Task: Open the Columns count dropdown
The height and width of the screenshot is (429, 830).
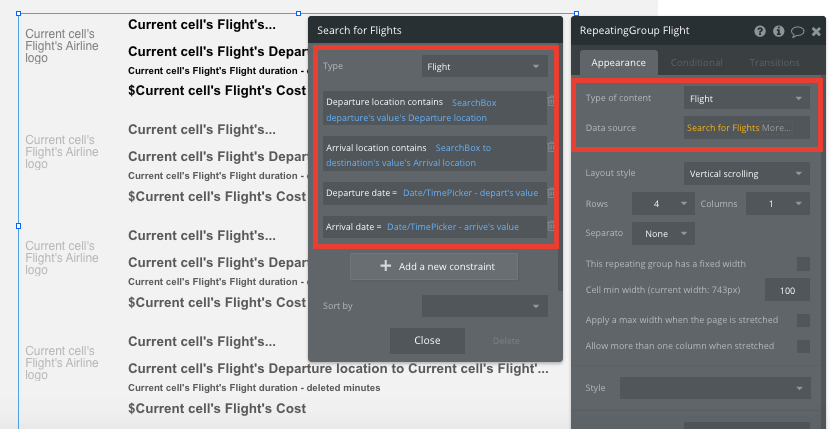Action: [778, 204]
